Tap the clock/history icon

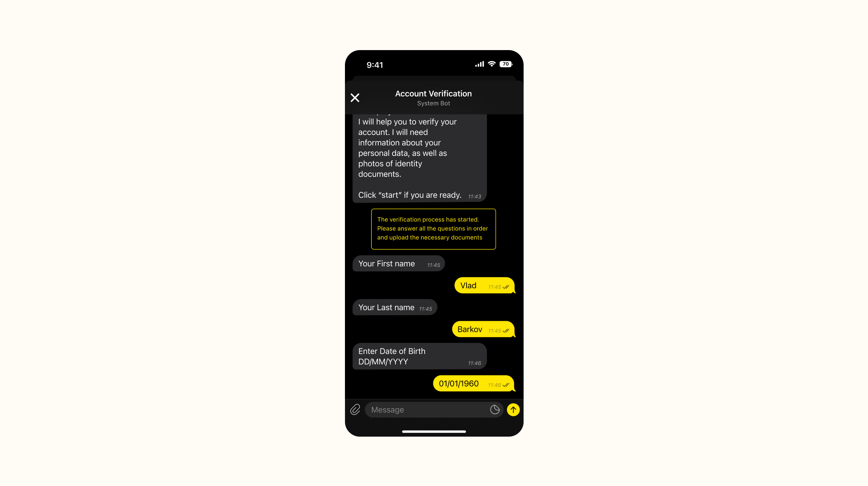coord(493,410)
